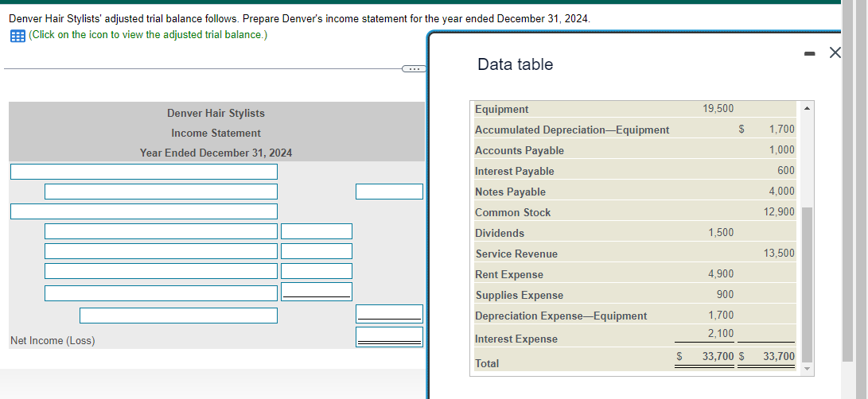Click 'Depreciation Expense—Equipment' label
868x399 pixels.
click(561, 316)
